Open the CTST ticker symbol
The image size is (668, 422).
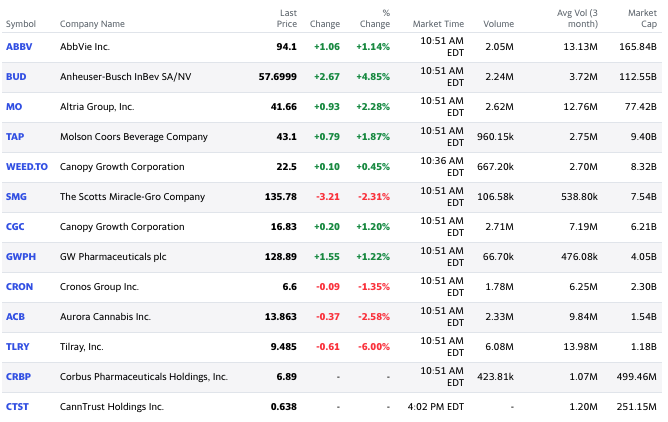pos(17,407)
